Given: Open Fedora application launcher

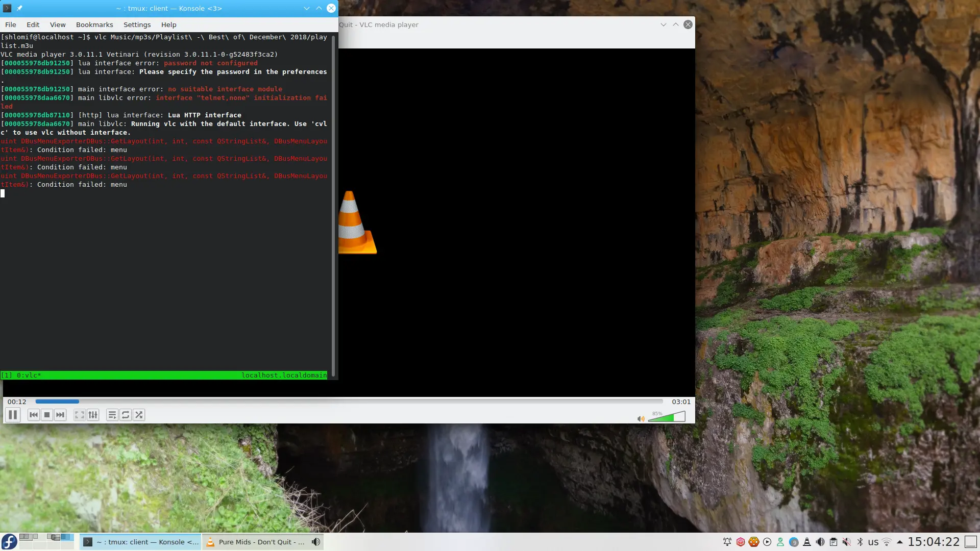Looking at the screenshot, I should click(x=9, y=542).
